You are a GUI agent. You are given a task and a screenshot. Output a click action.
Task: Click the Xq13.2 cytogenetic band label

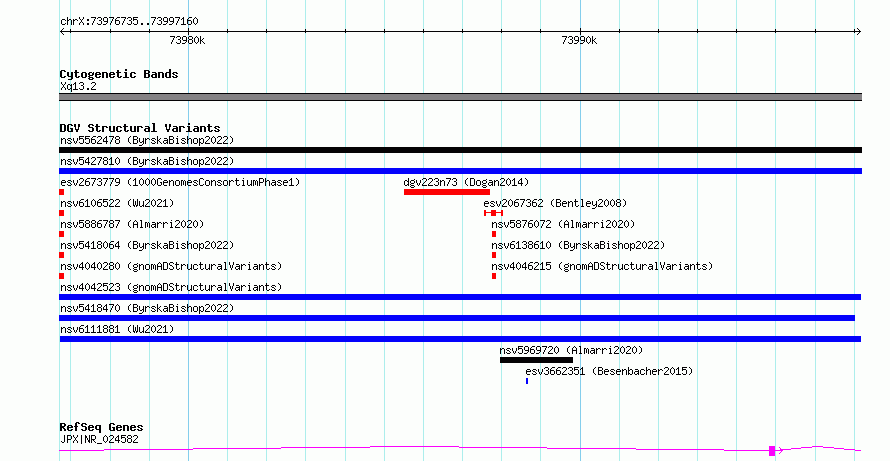pos(78,87)
